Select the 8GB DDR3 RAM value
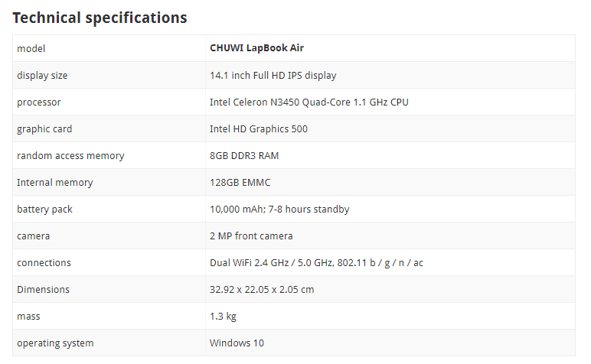591x364 pixels. click(x=244, y=156)
